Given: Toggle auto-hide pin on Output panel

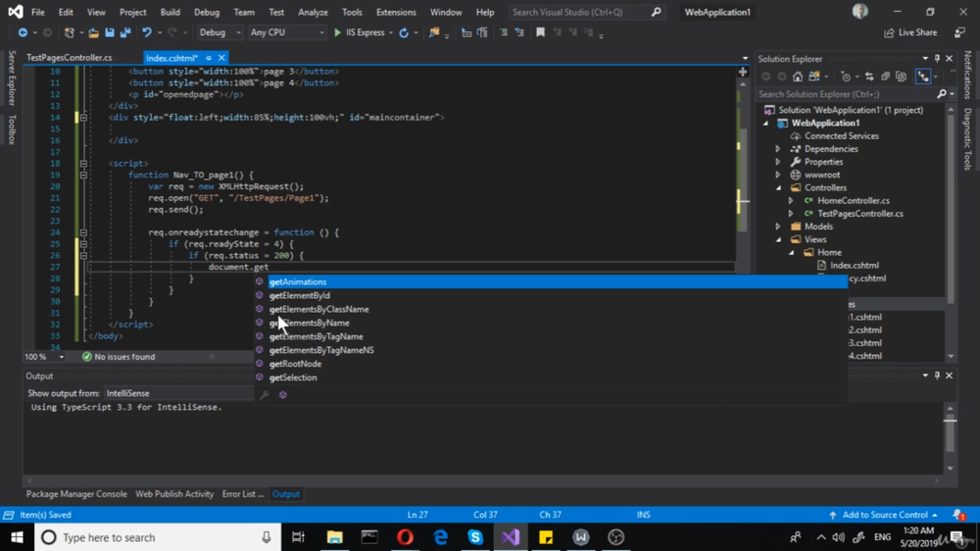Looking at the screenshot, I should 937,376.
